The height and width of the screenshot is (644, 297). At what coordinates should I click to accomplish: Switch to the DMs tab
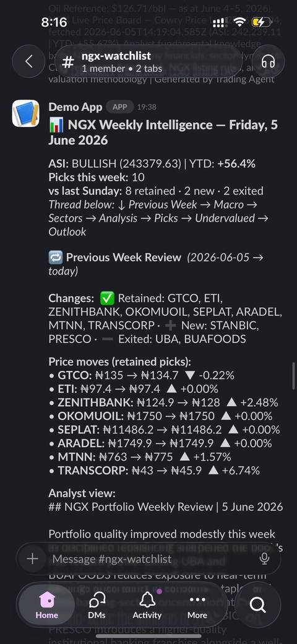tap(97, 606)
